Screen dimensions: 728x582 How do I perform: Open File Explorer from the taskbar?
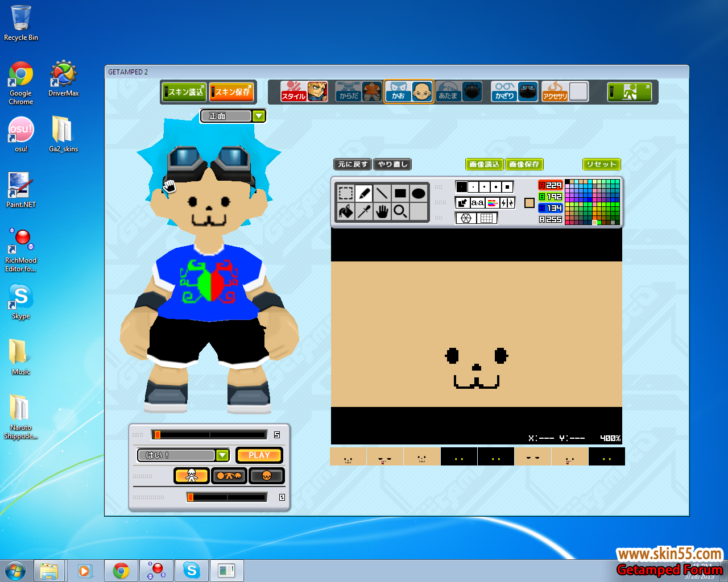coord(49,571)
